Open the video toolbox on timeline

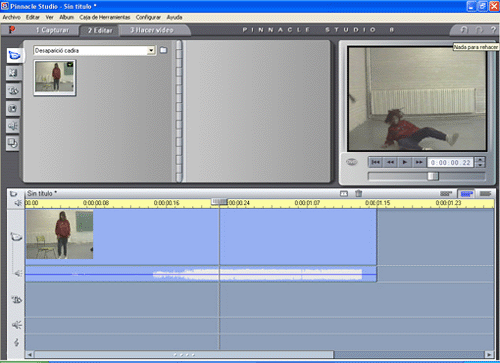pyautogui.click(x=14, y=193)
